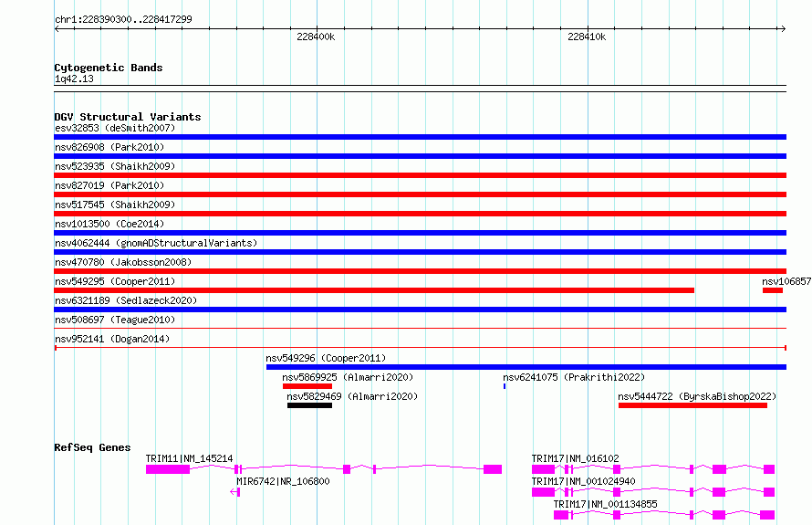Click TRIM17|NM_001134855 transcript label
The width and height of the screenshot is (812, 525).
(x=606, y=504)
